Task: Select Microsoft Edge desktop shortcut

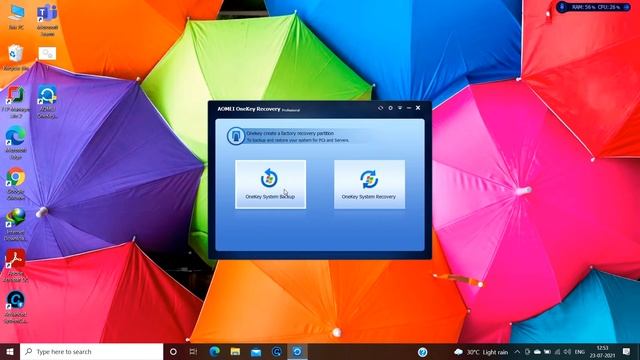Action: coord(16,143)
